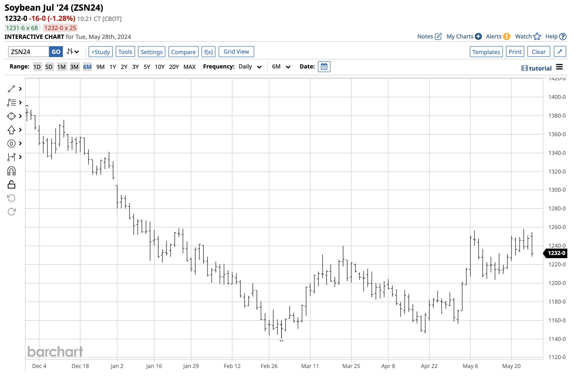This screenshot has width=588, height=383.
Task: Print the chart
Action: pyautogui.click(x=515, y=52)
